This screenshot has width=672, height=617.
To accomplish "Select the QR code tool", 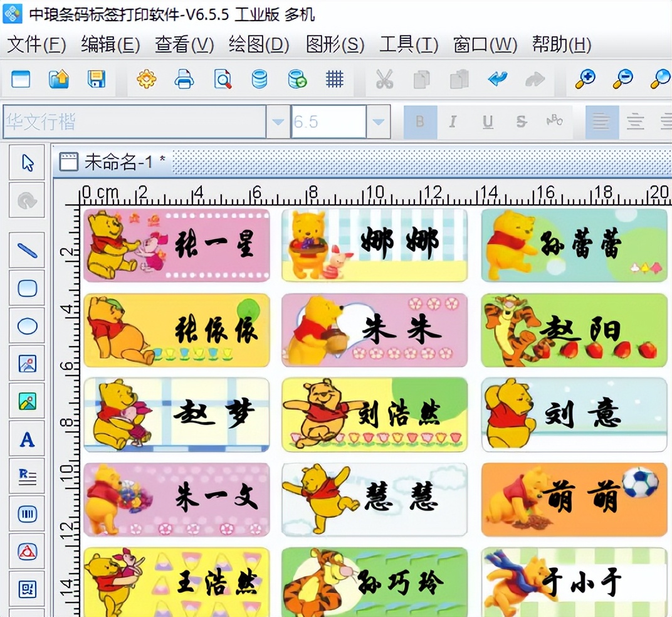I will [26, 589].
